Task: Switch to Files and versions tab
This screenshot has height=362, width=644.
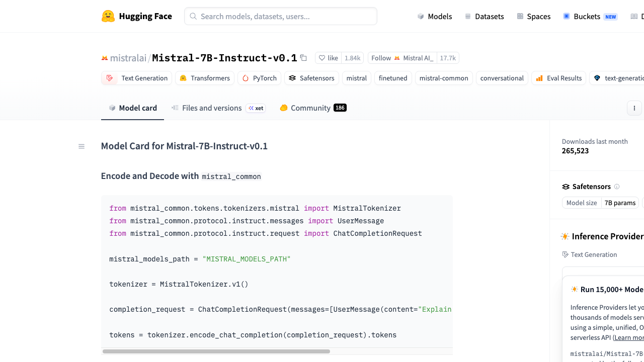Action: pos(218,108)
